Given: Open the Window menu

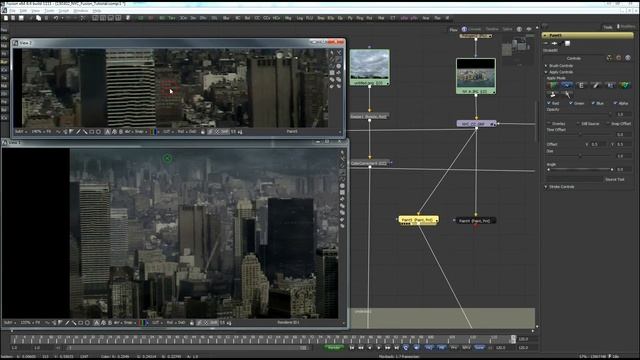Looking at the screenshot, I should tap(80, 11).
